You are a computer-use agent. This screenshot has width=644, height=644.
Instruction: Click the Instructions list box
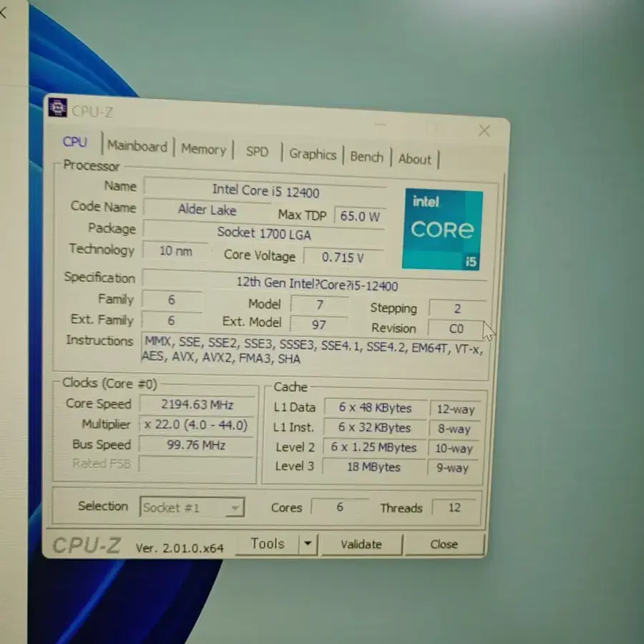315,352
